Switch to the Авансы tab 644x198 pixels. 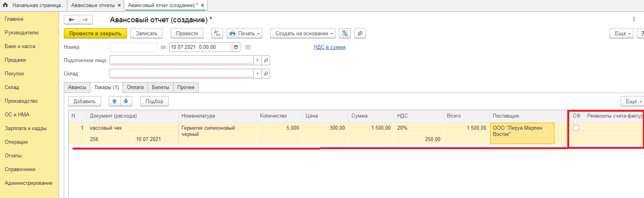(77, 87)
